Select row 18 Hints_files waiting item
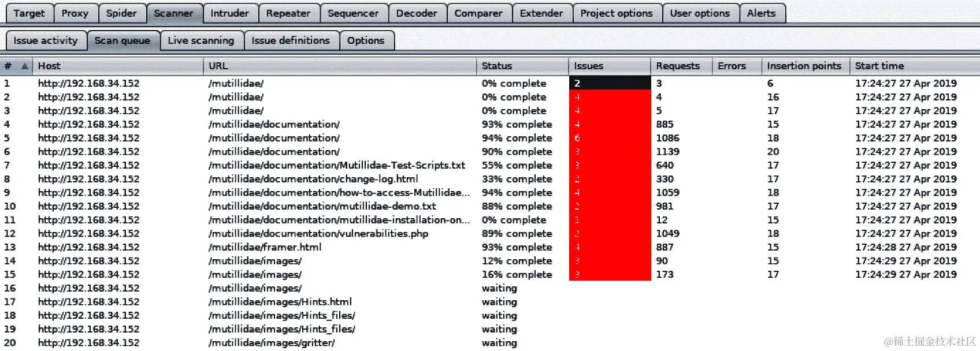Screen dimensions: 980x351 [490, 315]
